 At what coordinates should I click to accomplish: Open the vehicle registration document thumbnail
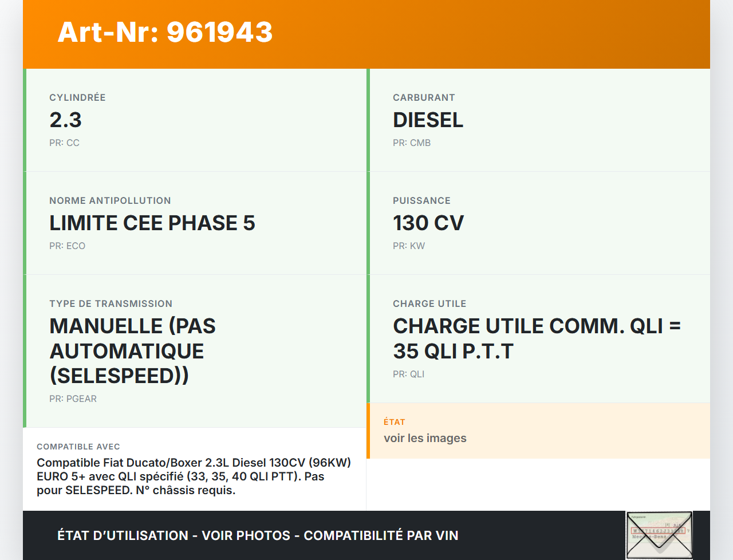pos(659,535)
